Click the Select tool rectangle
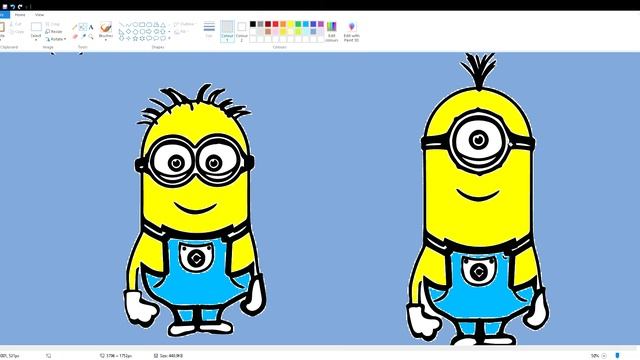Viewport: 640px width, 360px height. (36, 27)
